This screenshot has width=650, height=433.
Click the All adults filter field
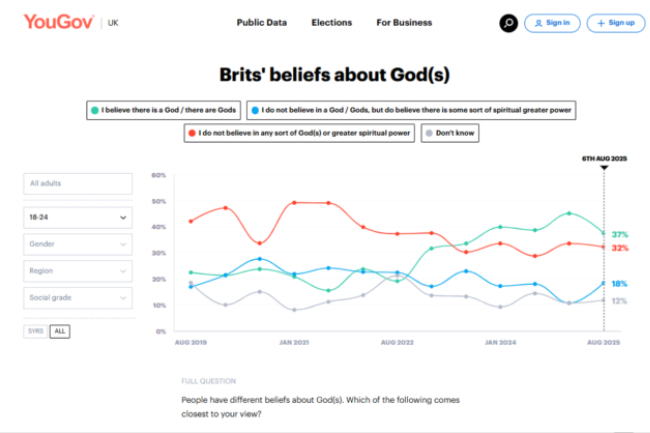[78, 184]
